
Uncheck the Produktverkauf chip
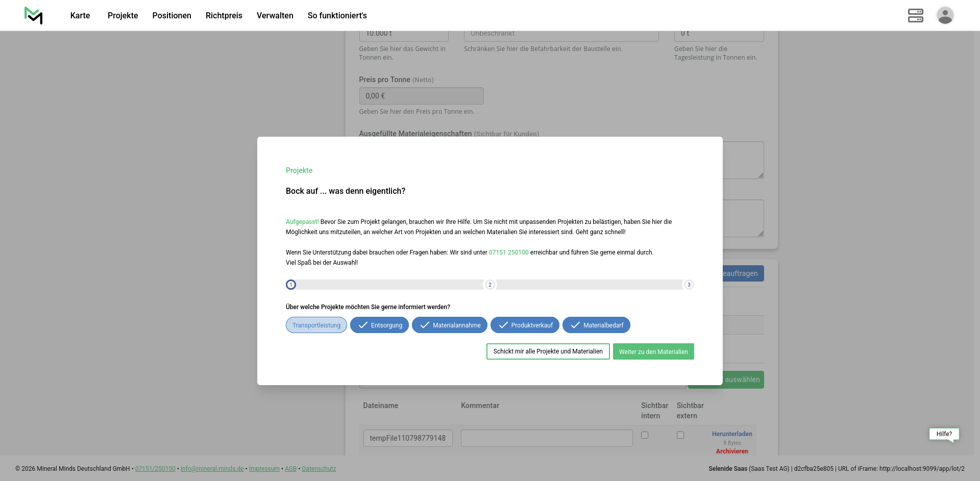tap(525, 325)
